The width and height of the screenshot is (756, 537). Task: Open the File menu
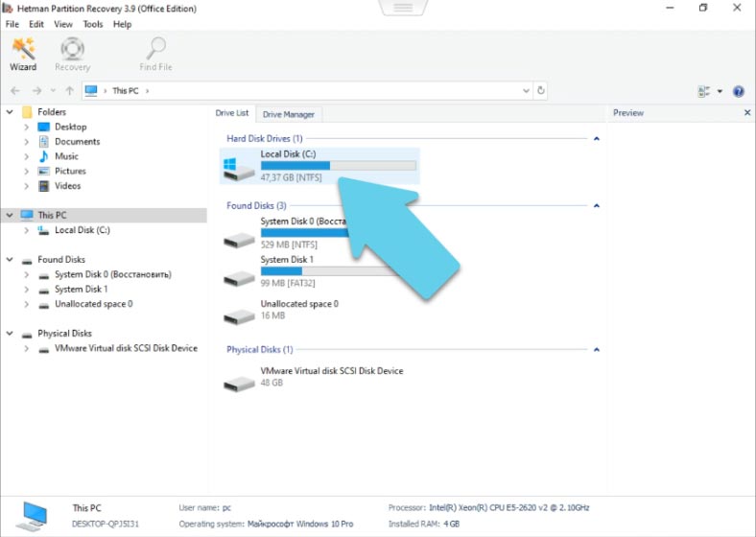(12, 24)
